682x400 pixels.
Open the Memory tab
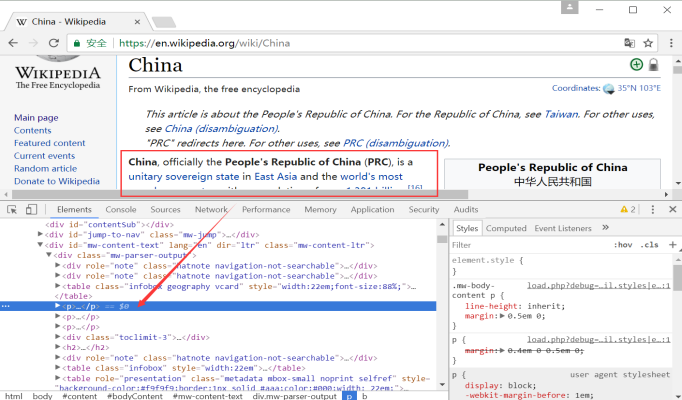point(321,210)
